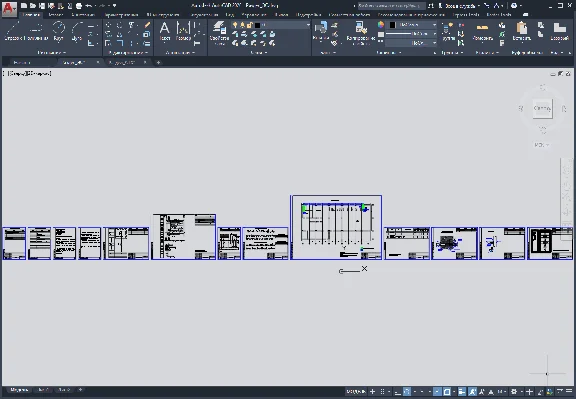The image size is (576, 399).
Task: Toggle Ortho mode in the status bar
Action: point(397,392)
